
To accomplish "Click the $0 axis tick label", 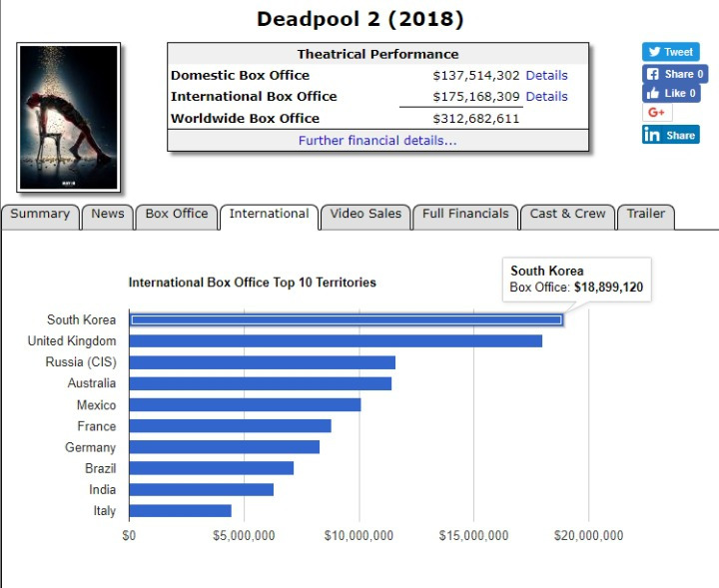I will [x=129, y=535].
